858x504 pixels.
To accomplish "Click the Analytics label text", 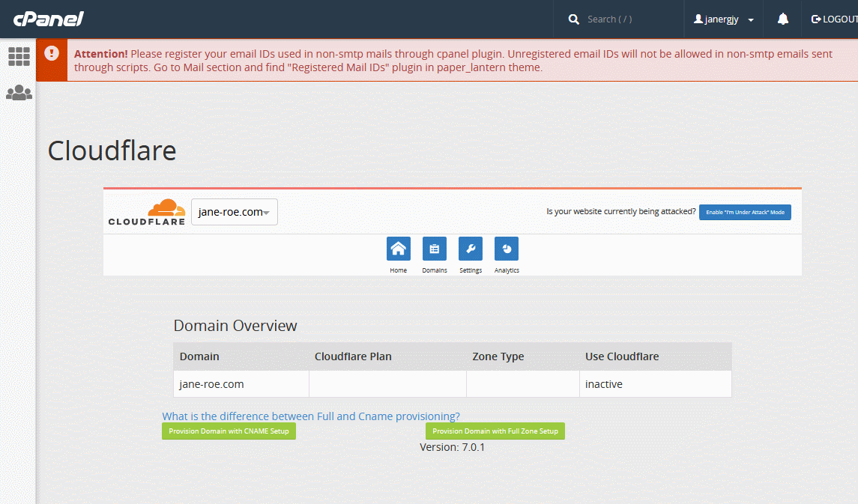I will tap(507, 270).
